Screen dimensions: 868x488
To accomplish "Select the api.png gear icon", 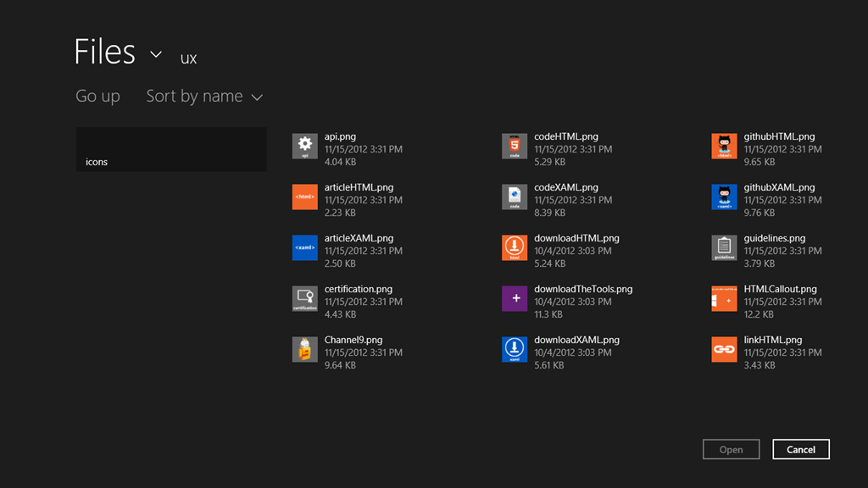I will pos(304,147).
